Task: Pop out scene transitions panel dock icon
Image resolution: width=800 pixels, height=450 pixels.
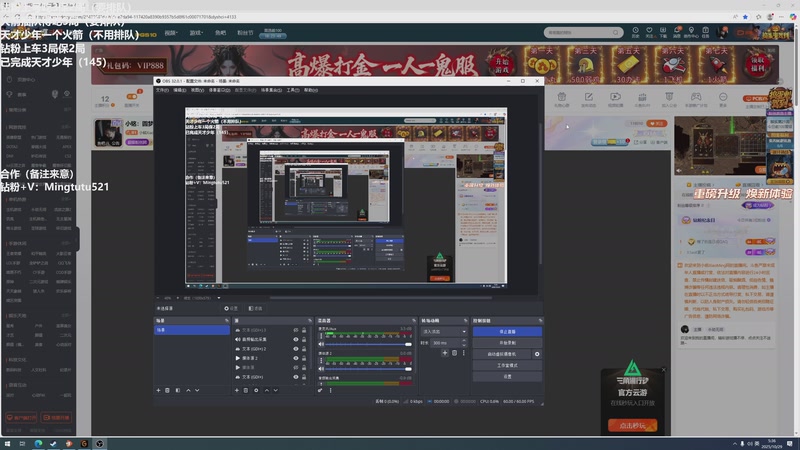Action: [x=465, y=320]
